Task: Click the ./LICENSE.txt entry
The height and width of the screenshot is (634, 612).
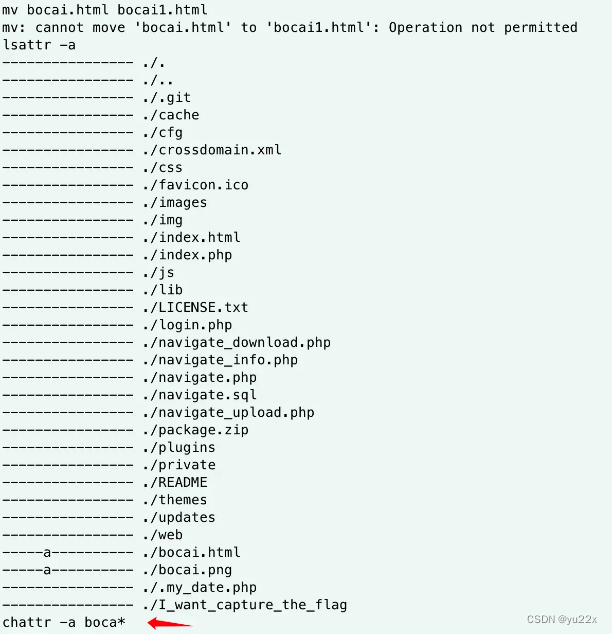Action: [x=196, y=307]
